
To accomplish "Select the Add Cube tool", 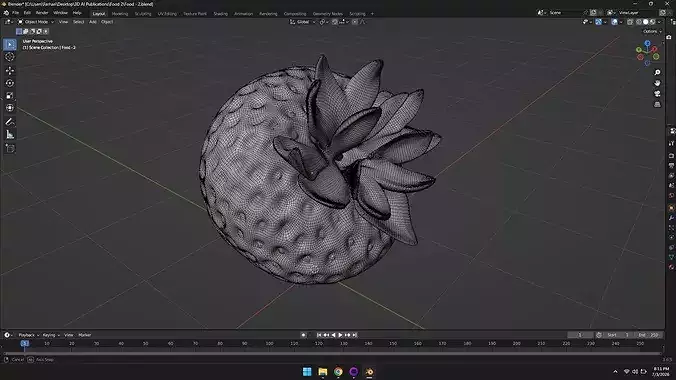I will click(x=10, y=148).
